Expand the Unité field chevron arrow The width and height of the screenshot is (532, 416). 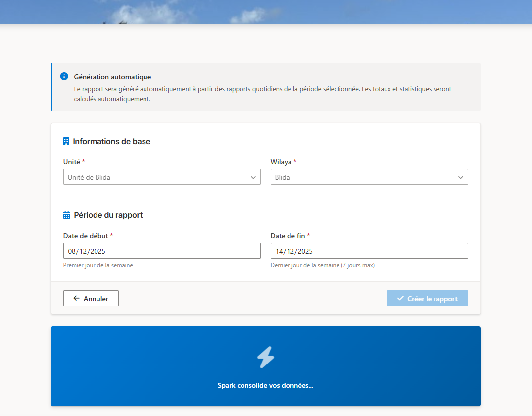[253, 177]
